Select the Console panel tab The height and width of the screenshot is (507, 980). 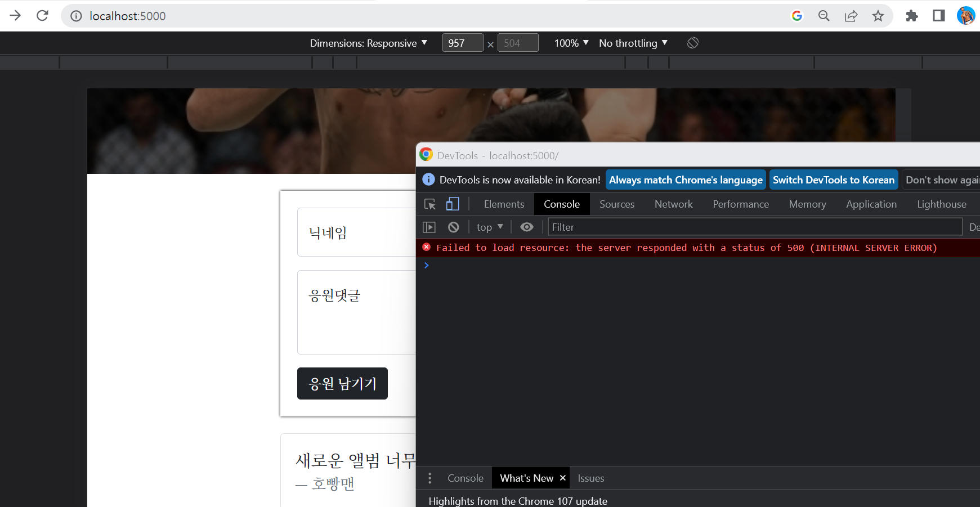pyautogui.click(x=562, y=204)
